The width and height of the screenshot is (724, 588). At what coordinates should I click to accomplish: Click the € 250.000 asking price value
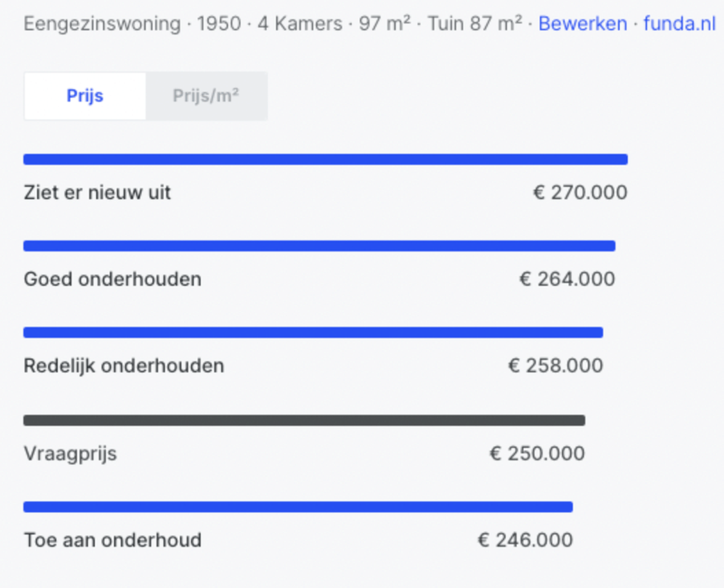point(537,453)
